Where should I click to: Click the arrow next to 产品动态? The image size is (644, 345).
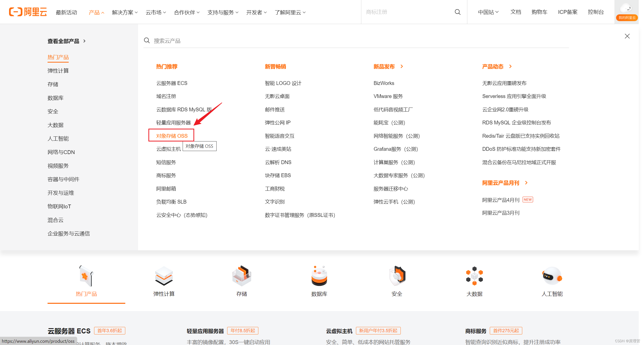coord(510,66)
